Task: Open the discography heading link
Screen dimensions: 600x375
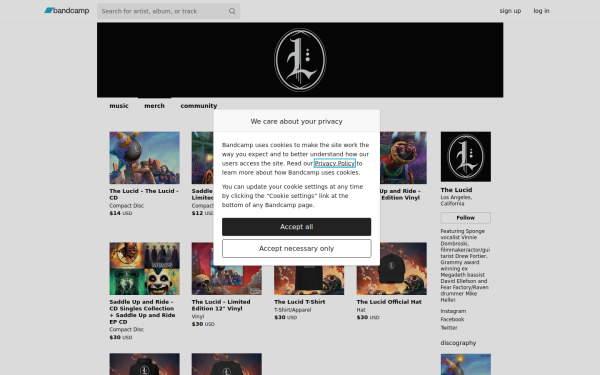Action: (458, 343)
